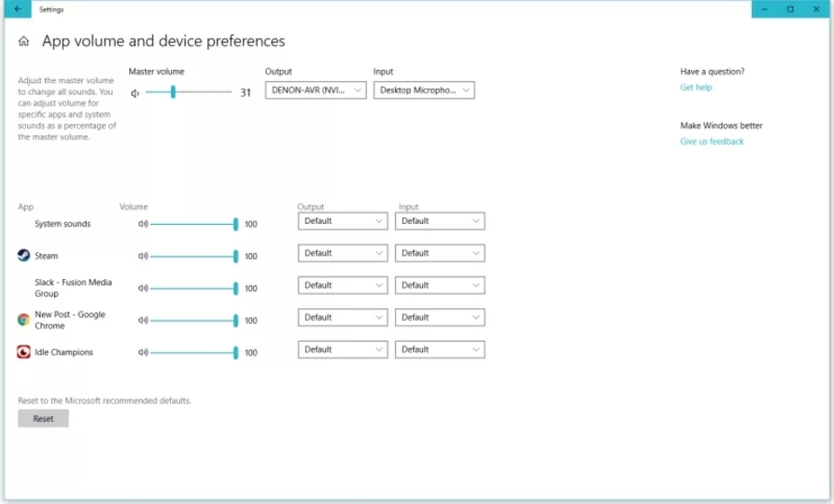Click the Slack - Fusion Media Group label
The width and height of the screenshot is (834, 504).
pos(74,287)
